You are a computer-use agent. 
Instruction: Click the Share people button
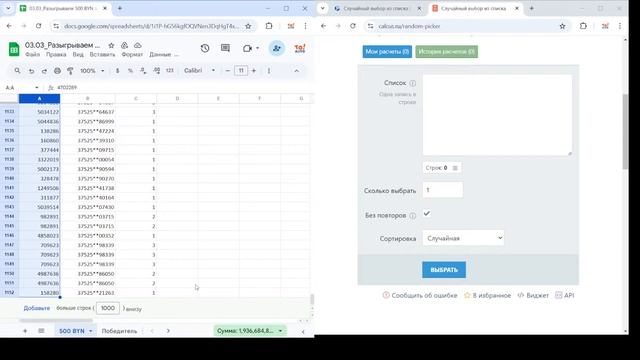[277, 48]
